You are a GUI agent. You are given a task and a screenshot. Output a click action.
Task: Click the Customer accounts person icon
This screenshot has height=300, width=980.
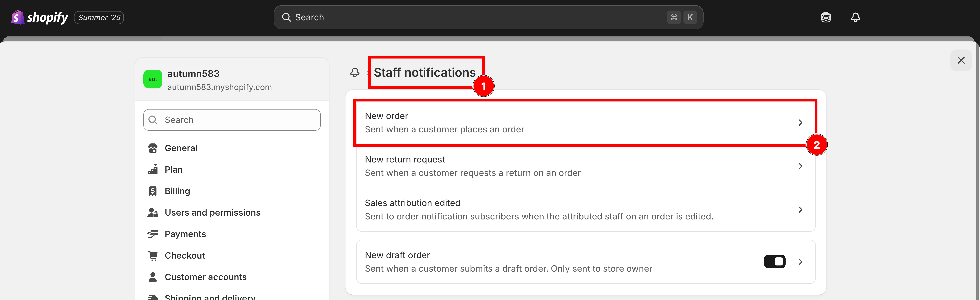(x=153, y=277)
